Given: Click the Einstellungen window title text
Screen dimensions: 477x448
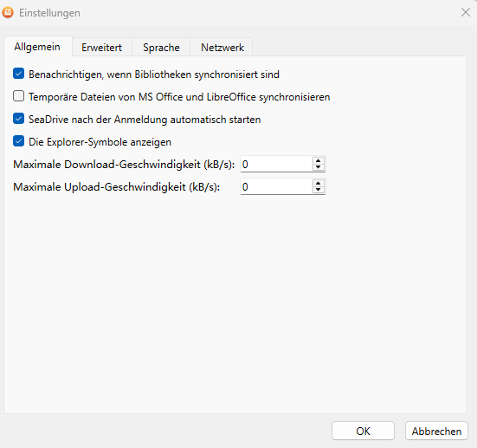Looking at the screenshot, I should [x=49, y=13].
